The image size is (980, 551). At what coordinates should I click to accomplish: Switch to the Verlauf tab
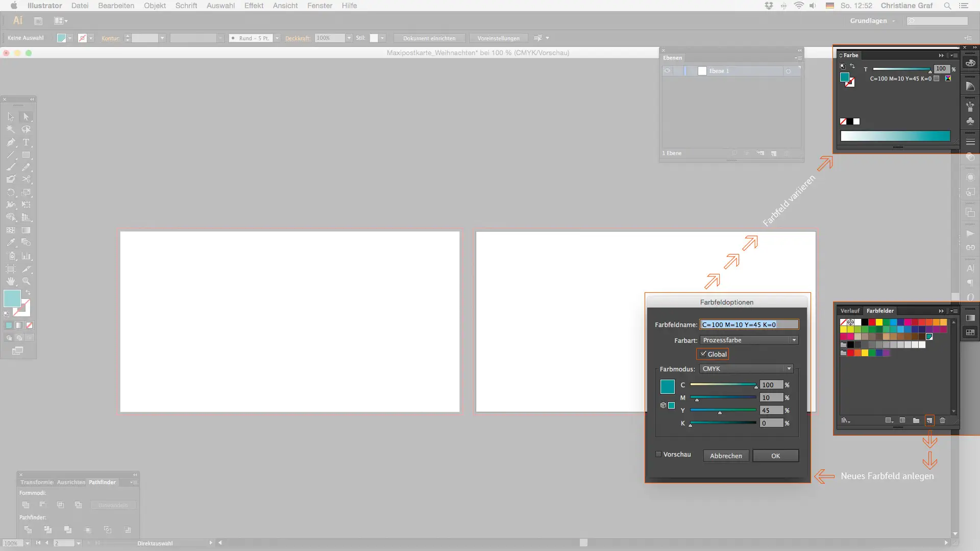[850, 311]
